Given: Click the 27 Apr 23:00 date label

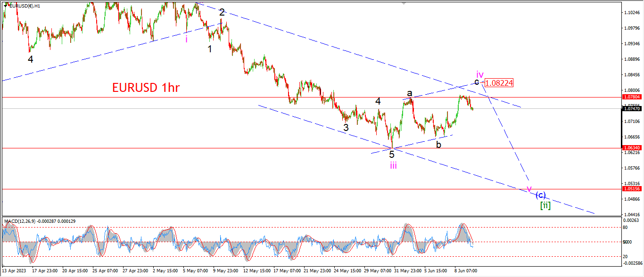Looking at the screenshot, I should [136, 271].
